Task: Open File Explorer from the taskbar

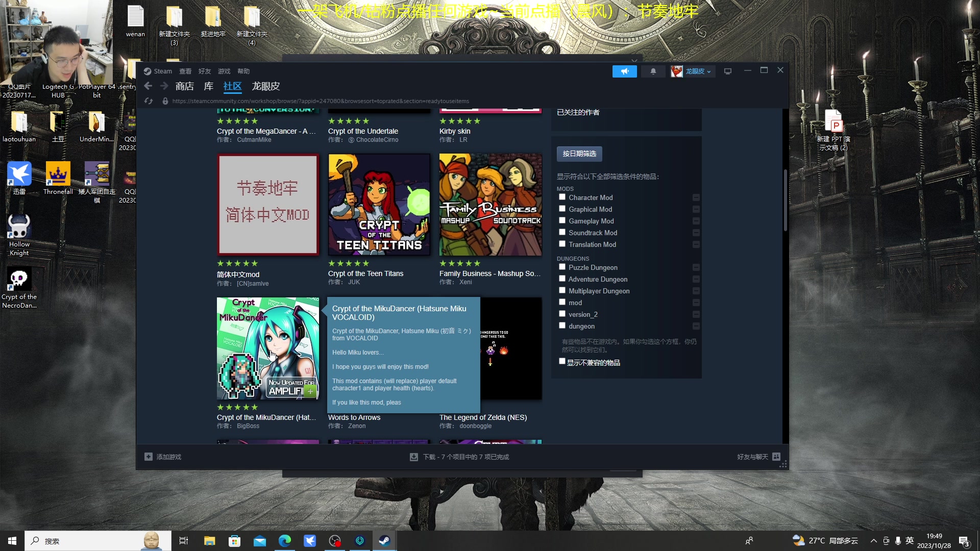Action: [x=209, y=541]
